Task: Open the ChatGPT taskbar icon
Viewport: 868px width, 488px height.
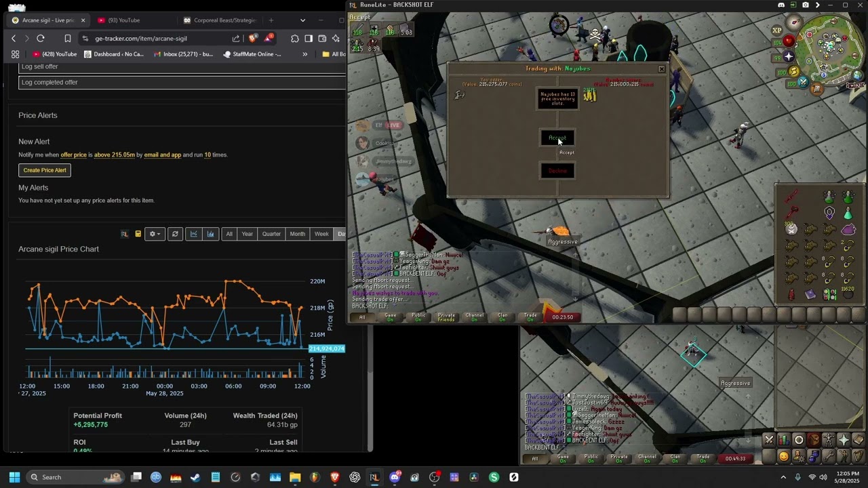Action: pos(355,477)
